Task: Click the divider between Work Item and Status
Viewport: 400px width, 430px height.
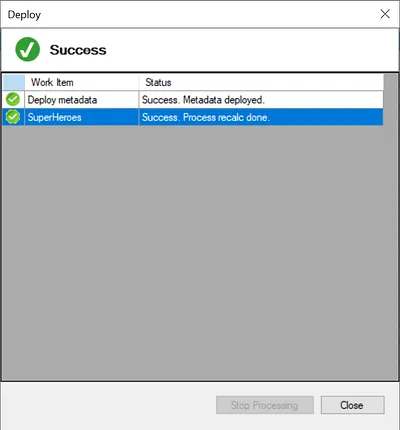Action: click(139, 82)
